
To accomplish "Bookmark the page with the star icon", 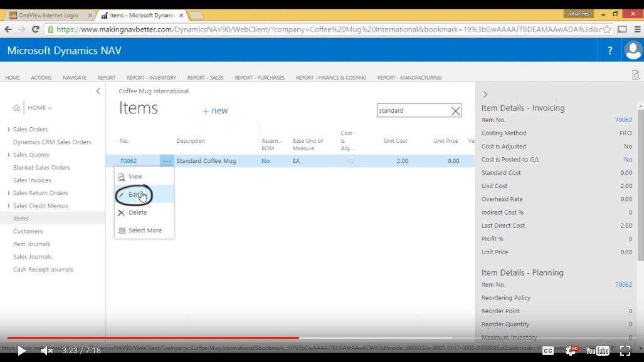I will tap(607, 29).
